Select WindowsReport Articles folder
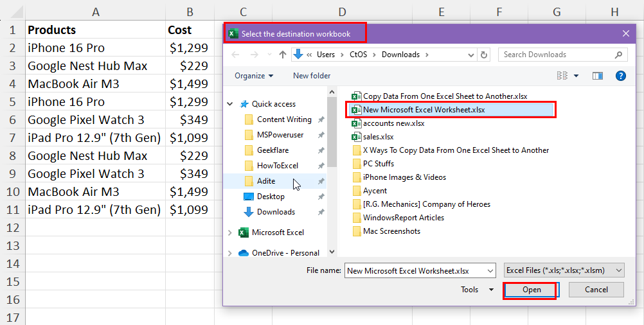 pyautogui.click(x=398, y=218)
